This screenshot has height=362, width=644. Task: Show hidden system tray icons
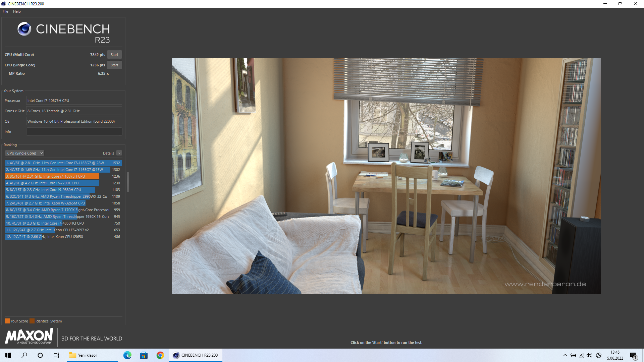coord(565,355)
